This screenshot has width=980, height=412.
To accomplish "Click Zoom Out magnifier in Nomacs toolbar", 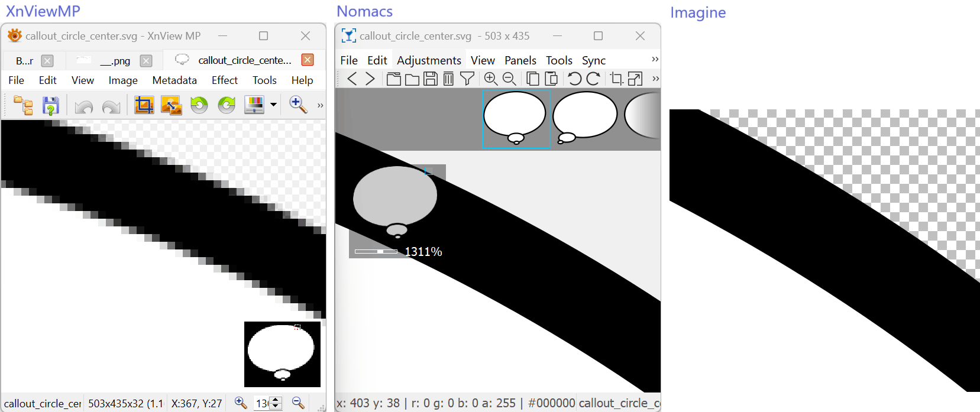I will (509, 79).
